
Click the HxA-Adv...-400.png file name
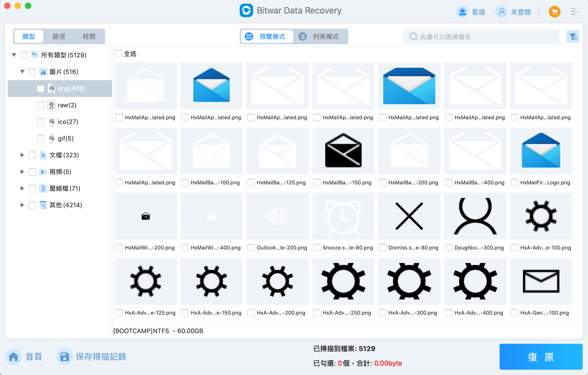pos(479,313)
